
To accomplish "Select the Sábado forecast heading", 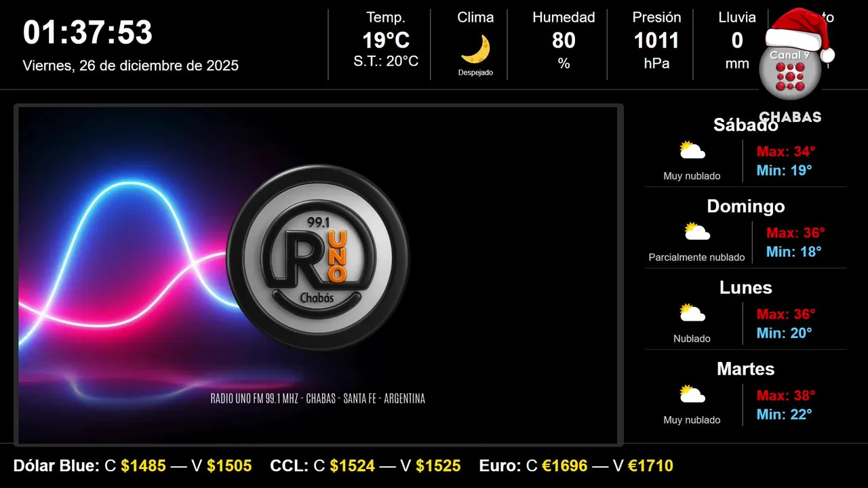I will (x=745, y=125).
